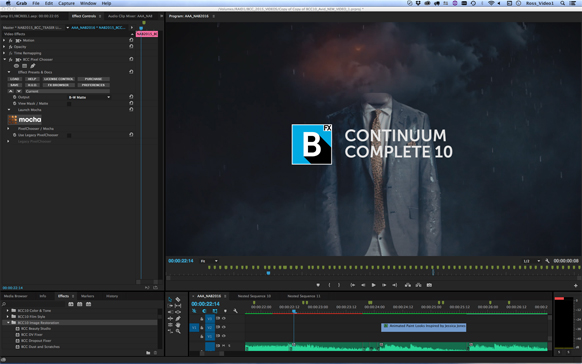
Task: Select the Track Select tool
Action: tap(170, 306)
